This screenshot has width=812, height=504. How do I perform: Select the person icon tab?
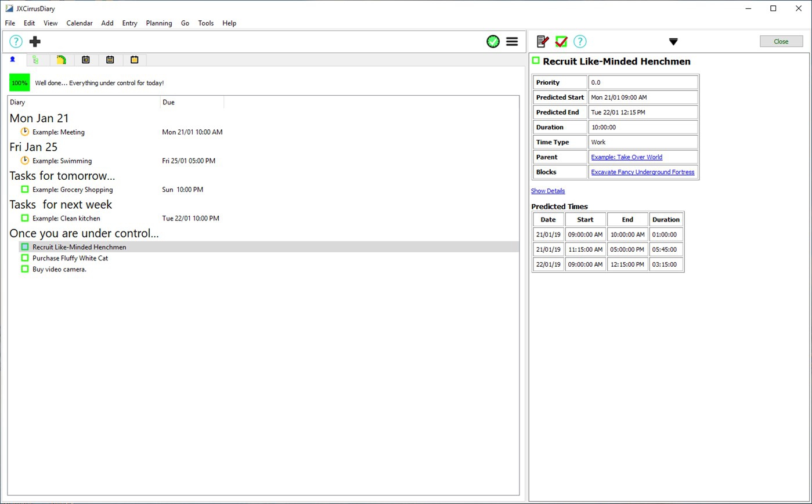12,60
